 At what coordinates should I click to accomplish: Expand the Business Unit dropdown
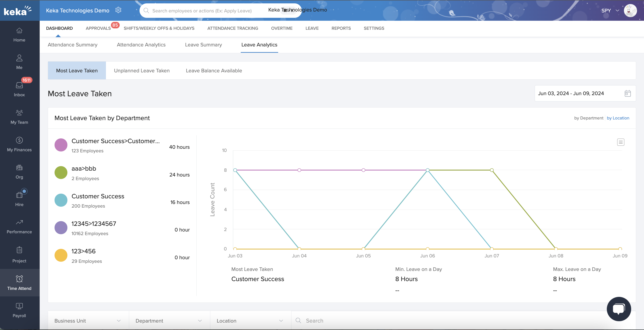88,321
